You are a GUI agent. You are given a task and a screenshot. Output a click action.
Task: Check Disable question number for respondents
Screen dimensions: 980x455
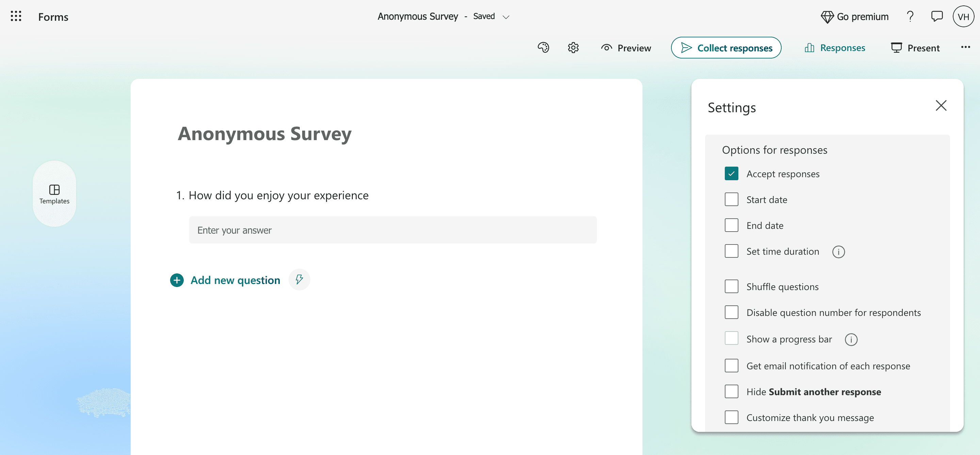(731, 313)
